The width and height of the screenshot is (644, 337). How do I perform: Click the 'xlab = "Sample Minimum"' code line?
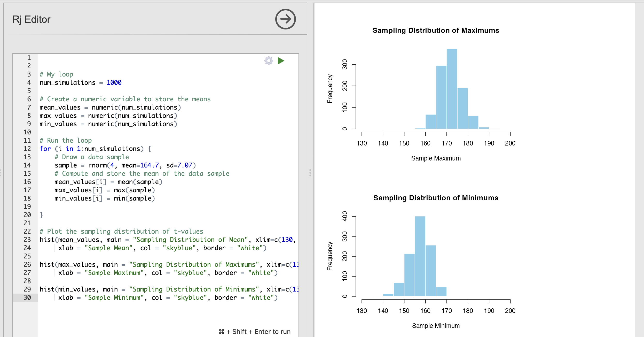168,297
